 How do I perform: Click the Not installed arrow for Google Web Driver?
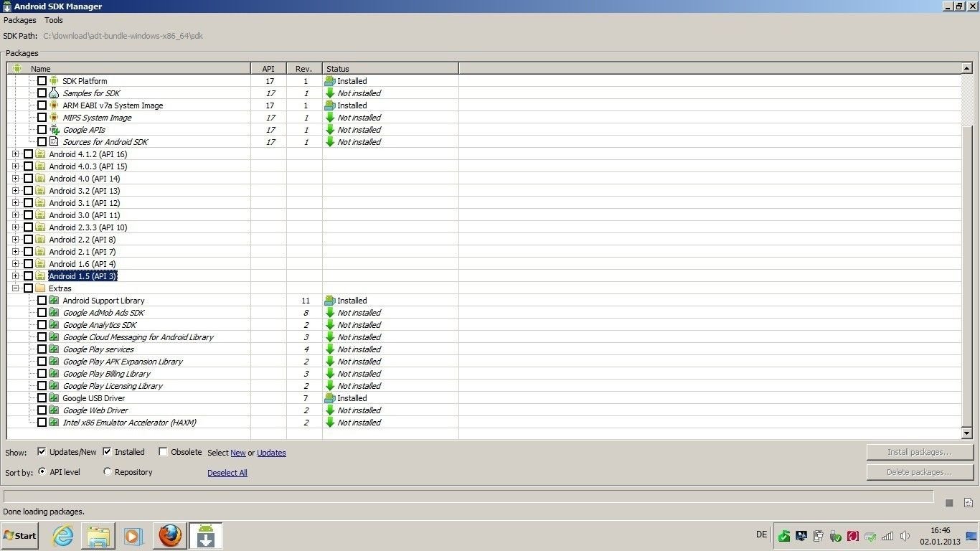(330, 410)
